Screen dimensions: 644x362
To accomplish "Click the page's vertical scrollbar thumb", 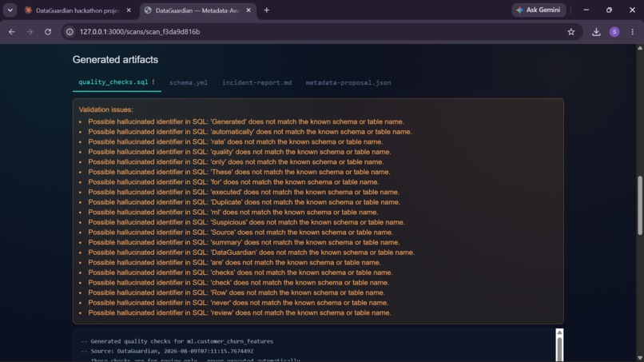I will point(640,205).
